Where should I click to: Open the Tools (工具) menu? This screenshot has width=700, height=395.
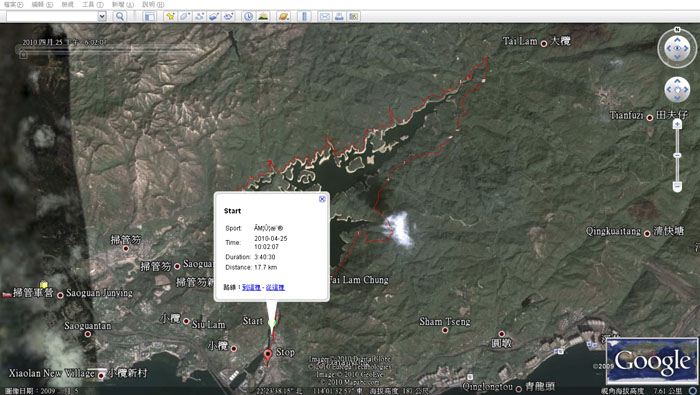coord(93,4)
